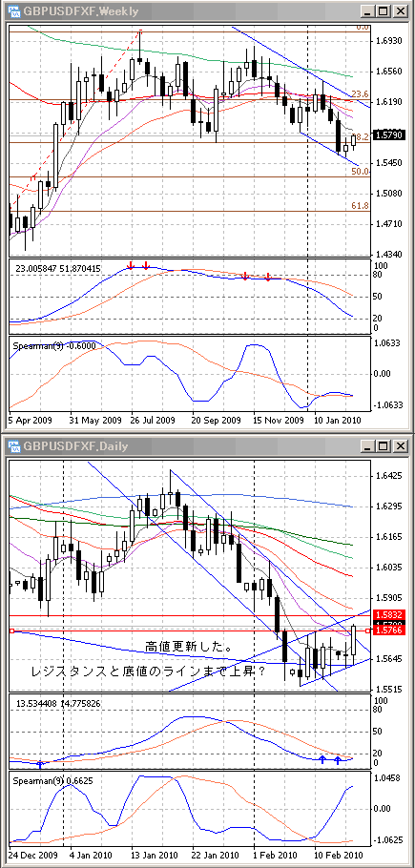Minimize the GBPUSDFXF Daily chart window
This screenshot has height=868, width=415.
[x=368, y=445]
